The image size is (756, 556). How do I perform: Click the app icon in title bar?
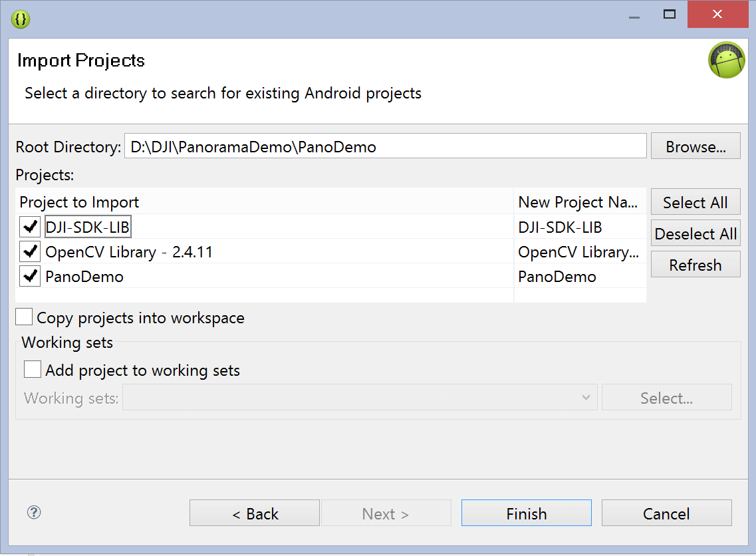coord(21,19)
